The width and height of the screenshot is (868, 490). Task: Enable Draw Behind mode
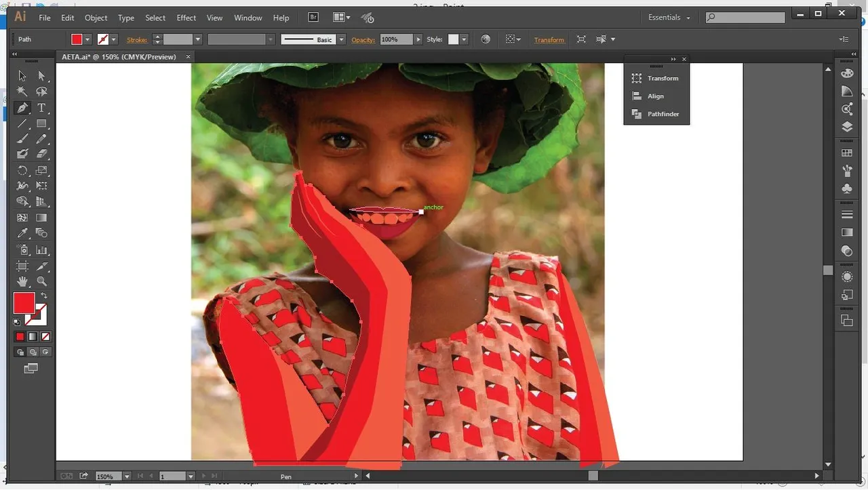pyautogui.click(x=33, y=352)
